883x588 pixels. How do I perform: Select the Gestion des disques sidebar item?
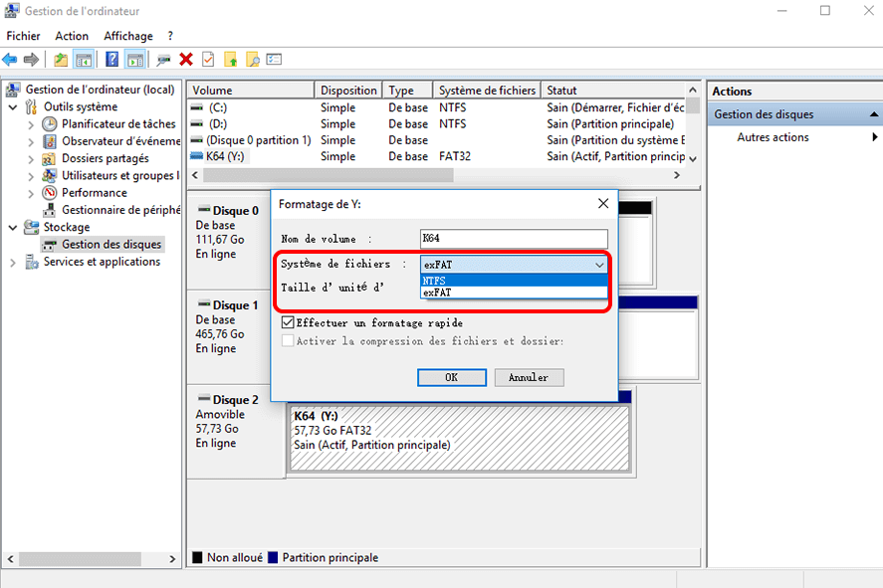[x=103, y=244]
